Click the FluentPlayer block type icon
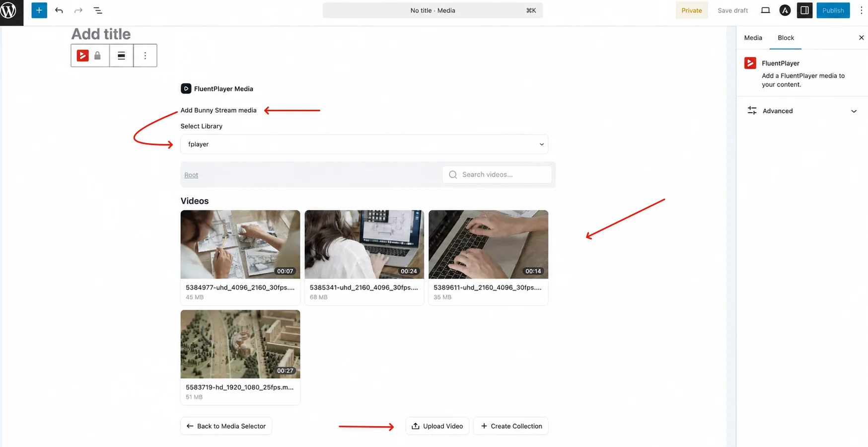This screenshot has width=868, height=447. coord(82,56)
